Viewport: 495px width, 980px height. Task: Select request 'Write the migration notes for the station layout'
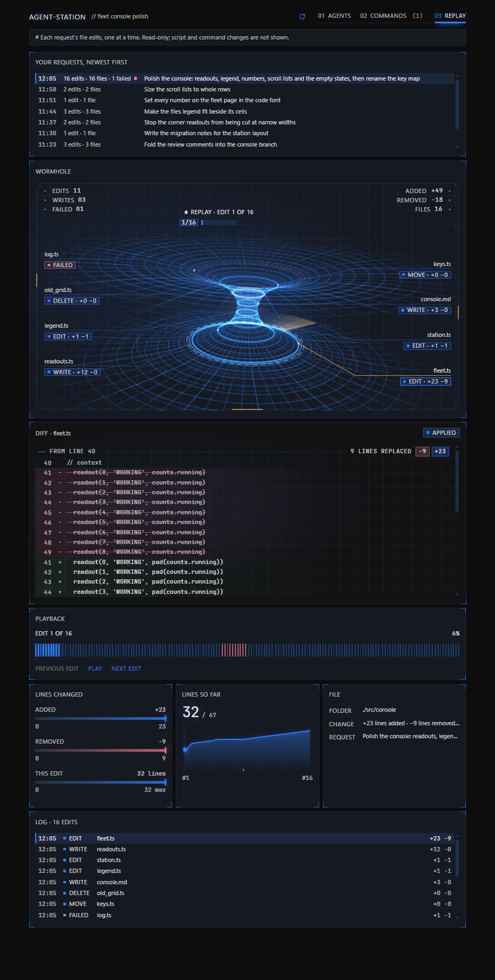point(245,133)
